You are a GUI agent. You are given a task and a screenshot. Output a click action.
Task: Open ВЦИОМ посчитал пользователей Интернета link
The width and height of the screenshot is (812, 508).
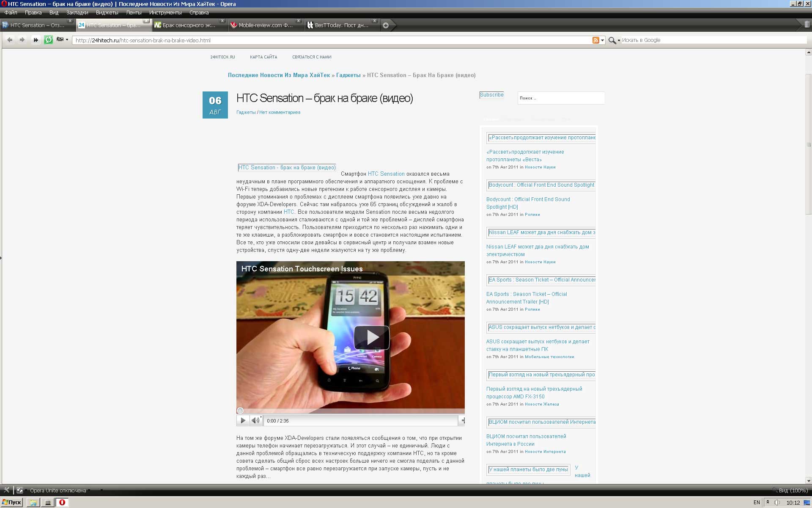[x=526, y=440]
